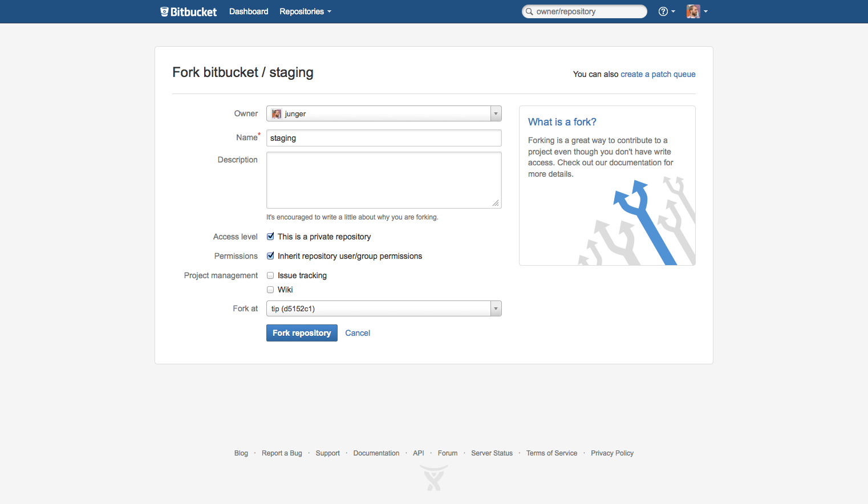
Task: Click the junger avatar in the Owner field
Action: click(x=276, y=113)
